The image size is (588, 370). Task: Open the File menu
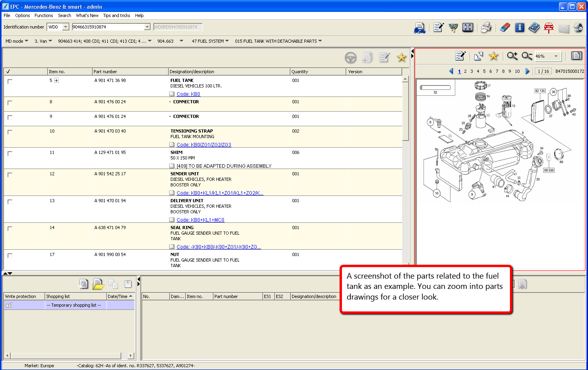(x=7, y=15)
